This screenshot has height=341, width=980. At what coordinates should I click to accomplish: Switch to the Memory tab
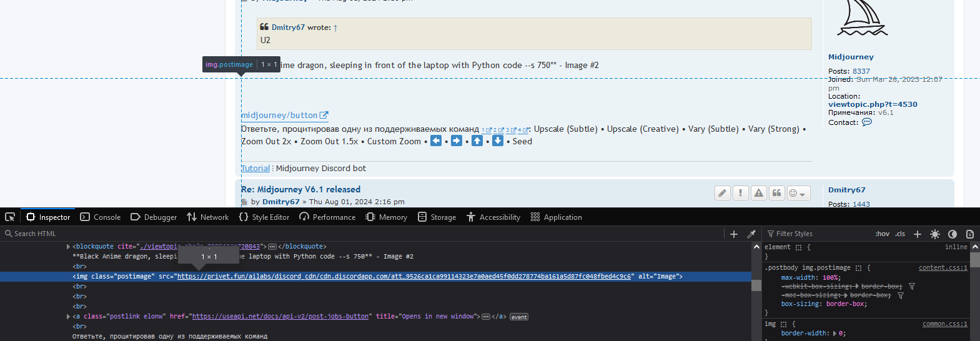pyautogui.click(x=387, y=217)
